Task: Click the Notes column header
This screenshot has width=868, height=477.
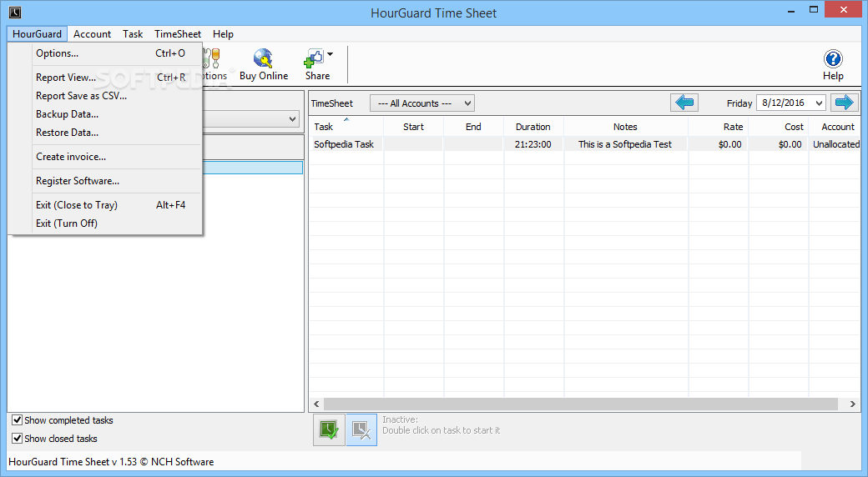Action: pyautogui.click(x=625, y=127)
